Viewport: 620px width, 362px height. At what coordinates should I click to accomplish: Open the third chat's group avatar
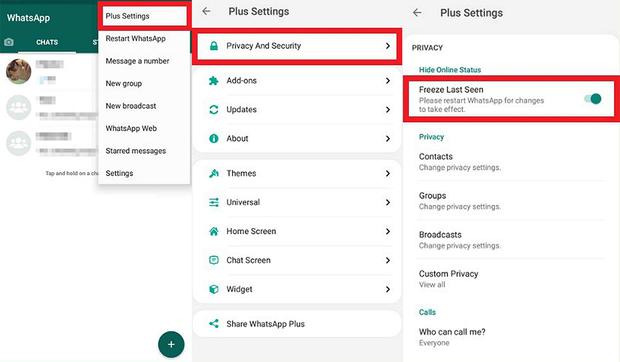pyautogui.click(x=19, y=143)
